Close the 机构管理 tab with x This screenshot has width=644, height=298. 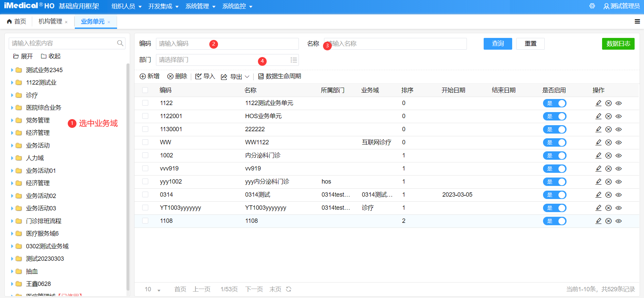[66, 22]
